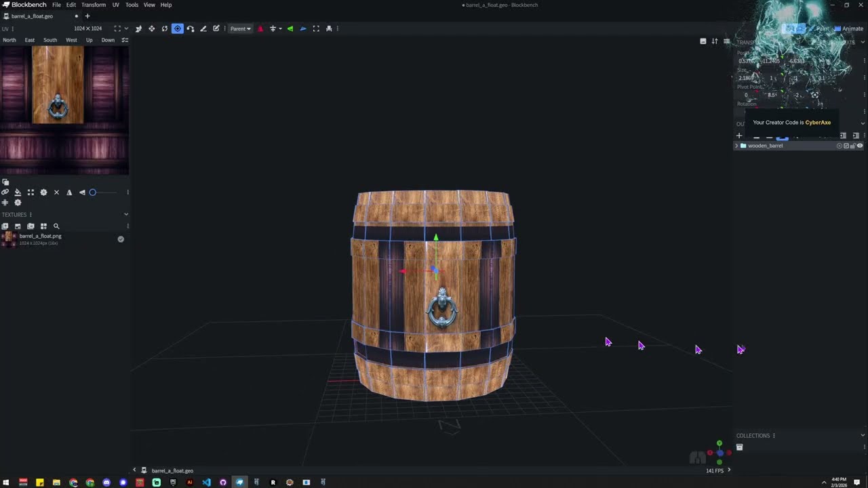Click the blue flip arrow icon
This screenshot has height=488, width=868.
coord(303,28)
